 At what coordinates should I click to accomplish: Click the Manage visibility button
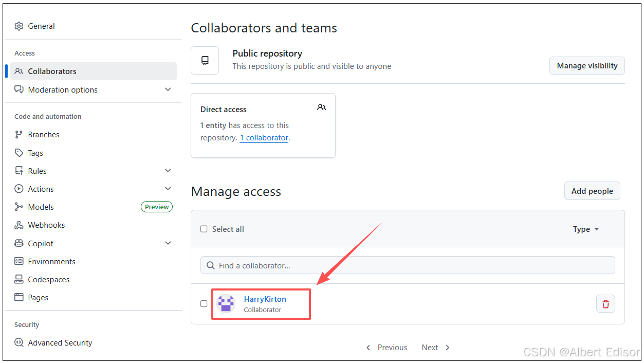587,66
